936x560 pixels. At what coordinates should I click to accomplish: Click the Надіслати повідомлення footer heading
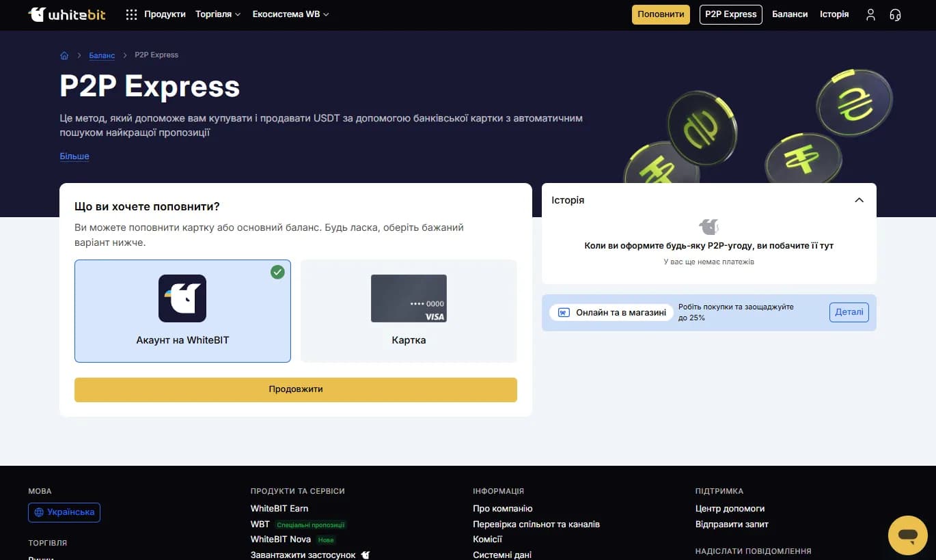753,551
